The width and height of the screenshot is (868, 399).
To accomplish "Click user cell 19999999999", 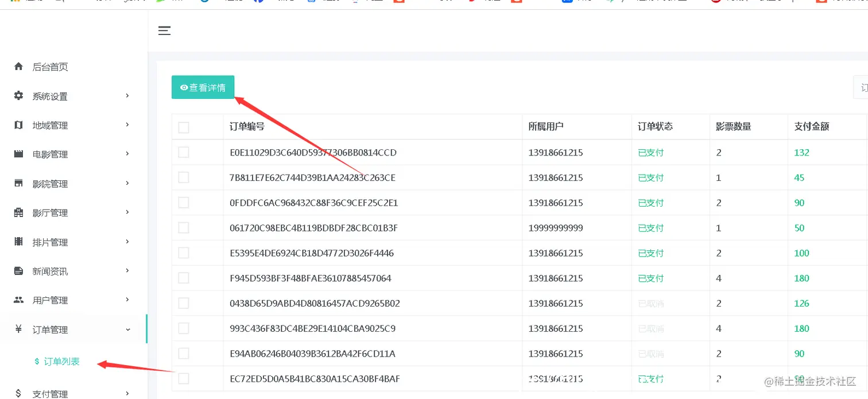I will coord(556,228).
